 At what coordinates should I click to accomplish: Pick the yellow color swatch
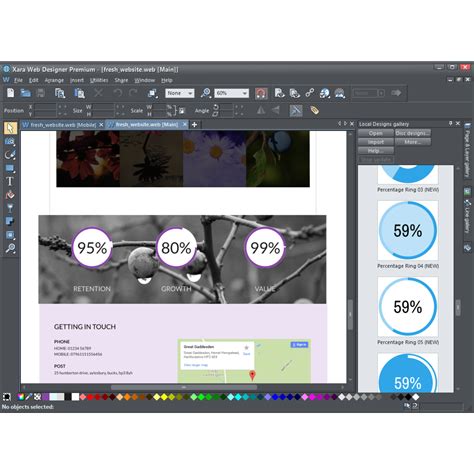click(x=164, y=397)
